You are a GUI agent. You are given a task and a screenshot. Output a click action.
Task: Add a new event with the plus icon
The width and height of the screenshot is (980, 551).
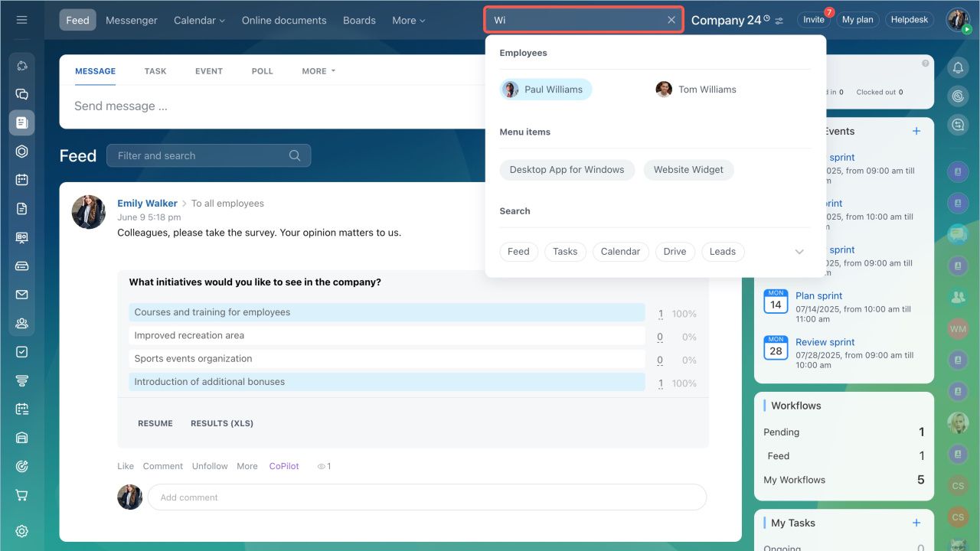[916, 131]
